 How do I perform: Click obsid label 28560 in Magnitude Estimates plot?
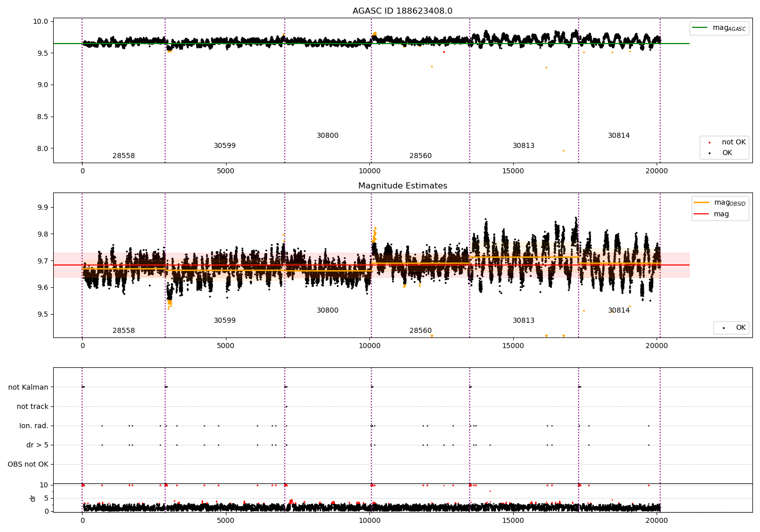pyautogui.click(x=421, y=331)
